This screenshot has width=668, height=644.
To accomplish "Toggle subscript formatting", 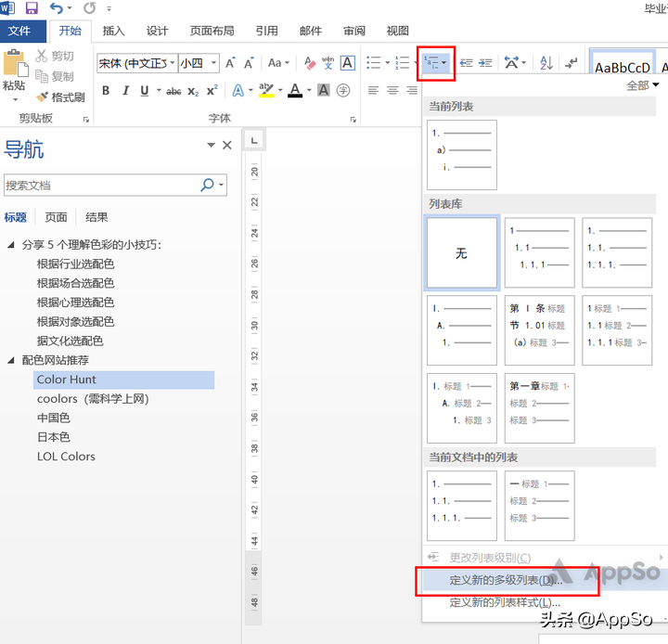I will coord(193,91).
